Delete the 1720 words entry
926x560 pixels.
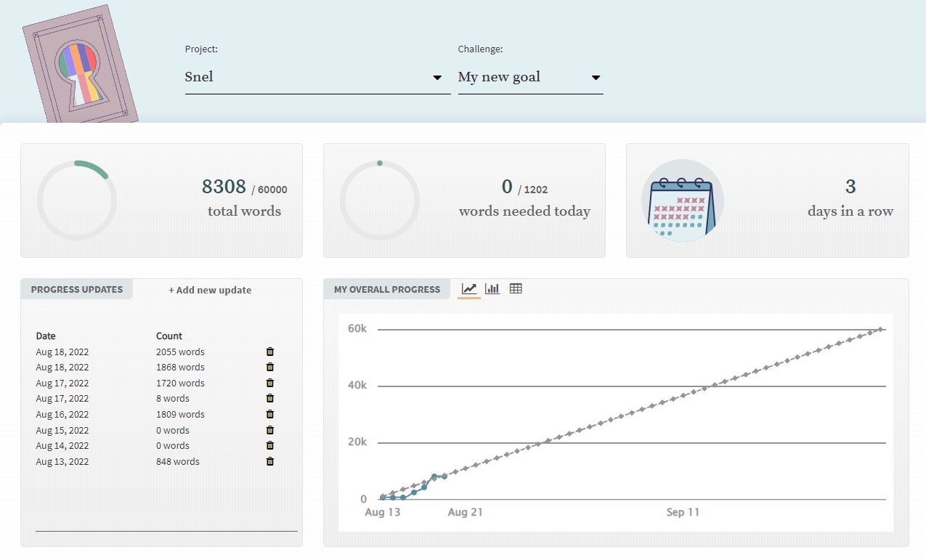click(270, 383)
